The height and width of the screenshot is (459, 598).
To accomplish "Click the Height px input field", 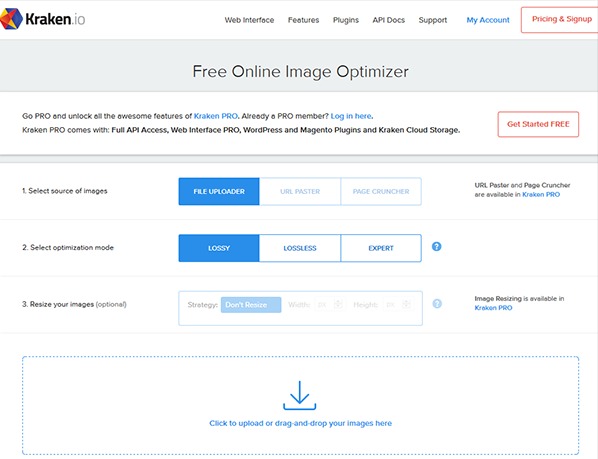I will (x=392, y=305).
